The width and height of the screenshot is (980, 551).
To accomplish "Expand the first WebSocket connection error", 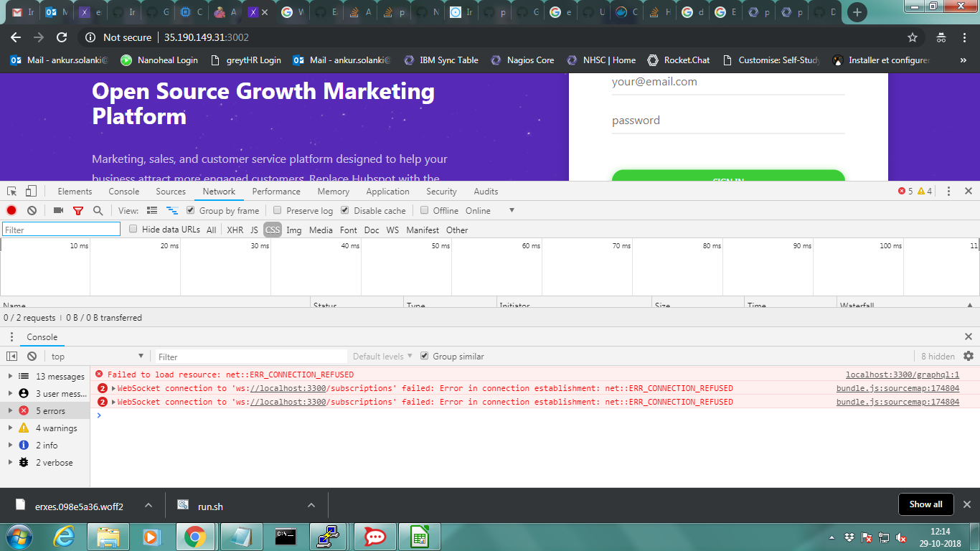I will [x=114, y=388].
